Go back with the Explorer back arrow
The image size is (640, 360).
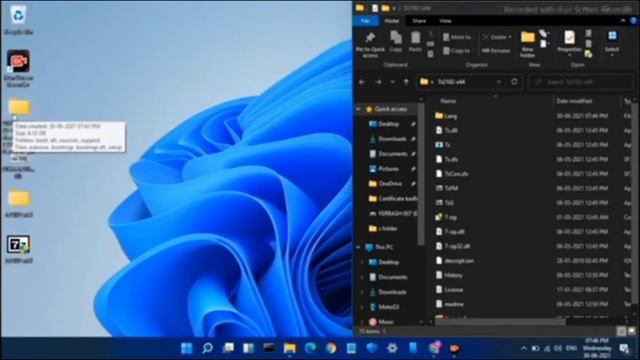click(x=362, y=82)
